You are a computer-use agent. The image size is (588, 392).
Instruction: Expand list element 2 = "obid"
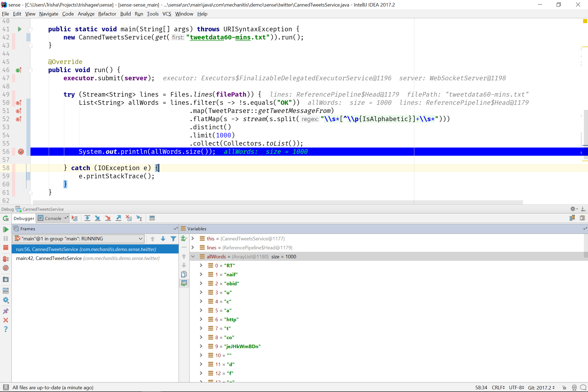coord(201,283)
